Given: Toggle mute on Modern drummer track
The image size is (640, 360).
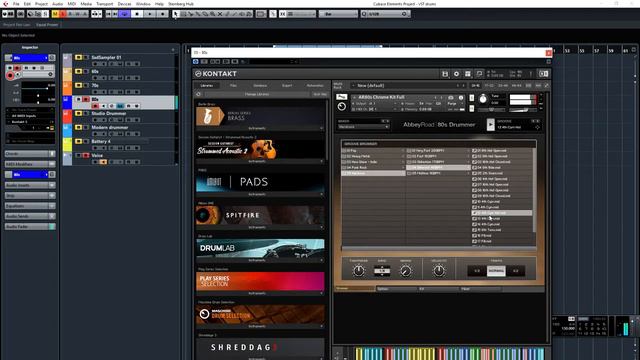Looking at the screenshot, I should [78, 127].
